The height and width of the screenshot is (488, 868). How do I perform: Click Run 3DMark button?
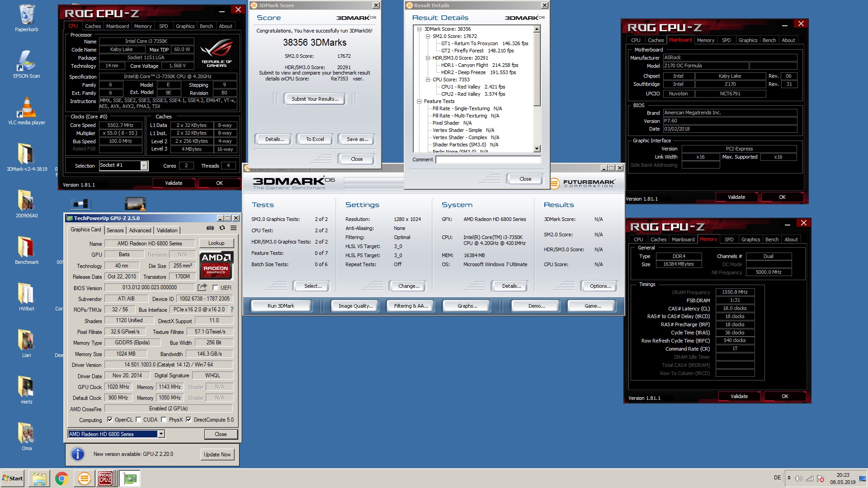tap(281, 306)
